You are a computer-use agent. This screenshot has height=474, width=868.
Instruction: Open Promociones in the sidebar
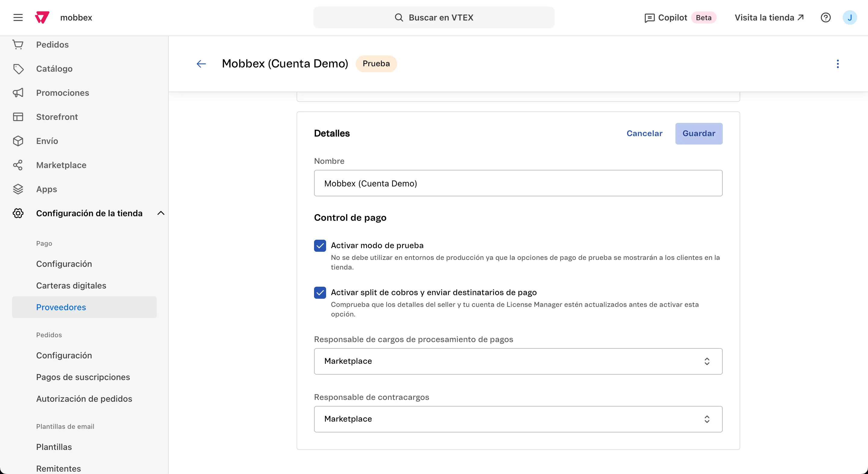[x=63, y=92]
